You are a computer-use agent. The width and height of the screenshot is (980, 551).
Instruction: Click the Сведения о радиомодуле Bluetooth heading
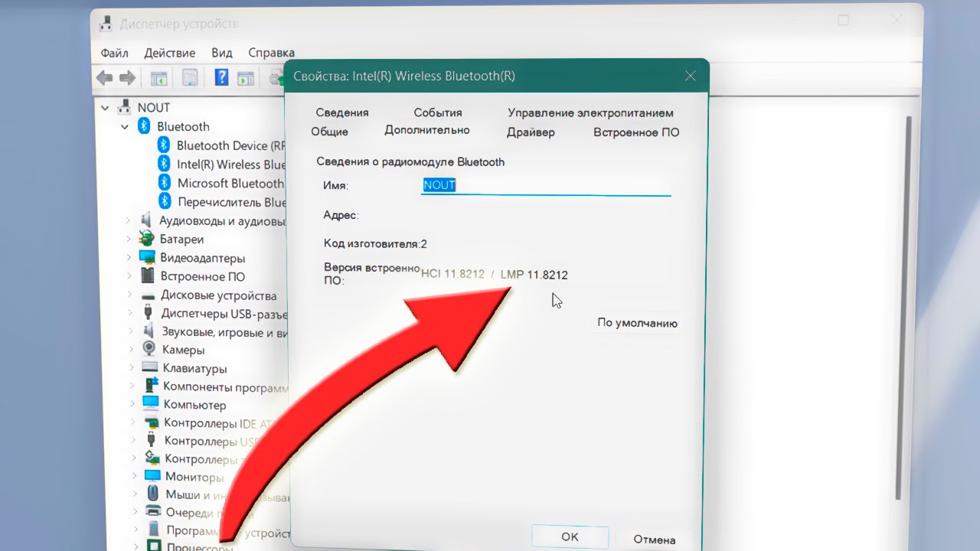coord(410,161)
